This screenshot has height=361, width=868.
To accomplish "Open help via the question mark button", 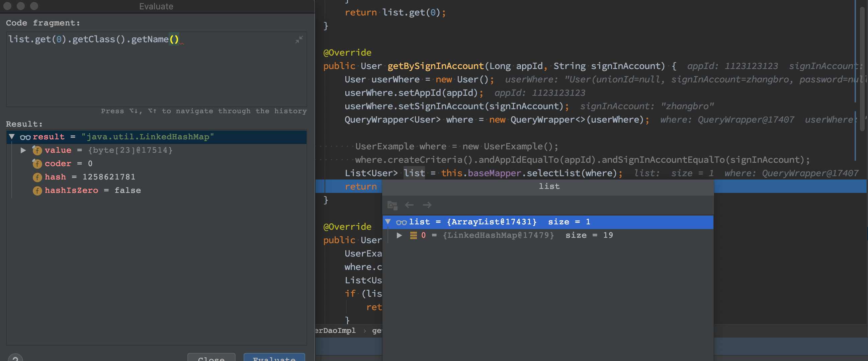I will tap(15, 358).
